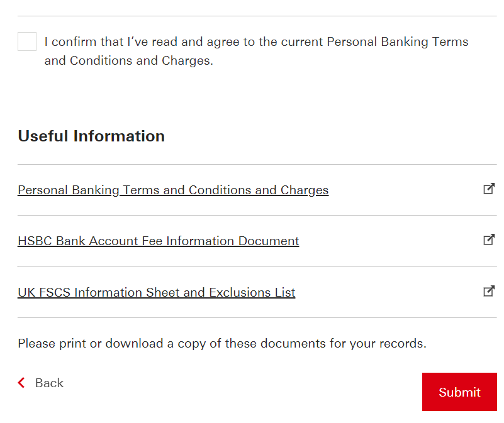Click the word 'Charges' in the first document link
This screenshot has width=504, height=423.
pos(305,190)
